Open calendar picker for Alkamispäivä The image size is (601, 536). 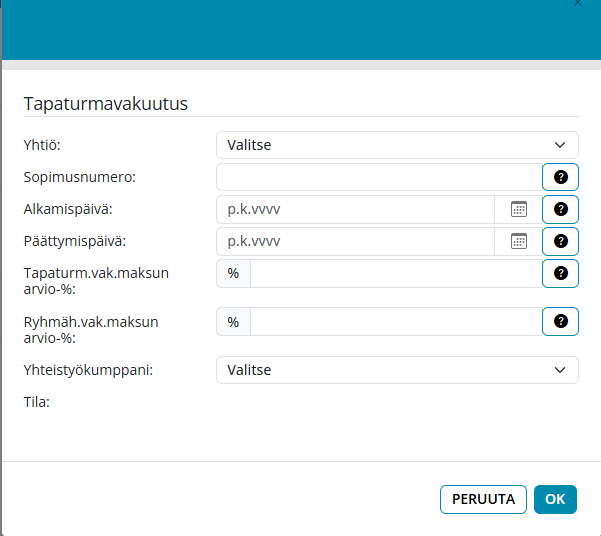[x=518, y=209]
